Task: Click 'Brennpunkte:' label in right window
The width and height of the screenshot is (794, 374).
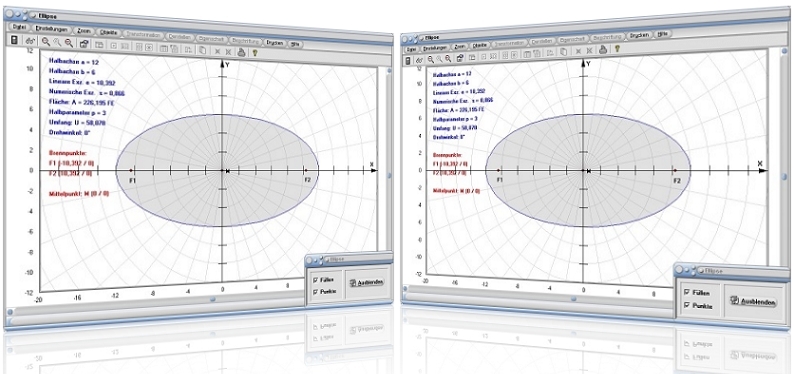Action: (449, 154)
